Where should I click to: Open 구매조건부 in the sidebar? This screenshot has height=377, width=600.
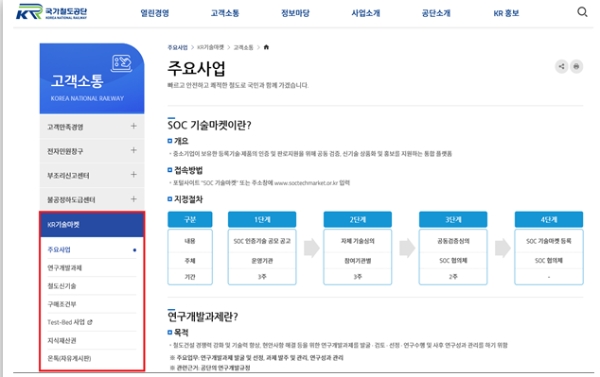point(62,304)
